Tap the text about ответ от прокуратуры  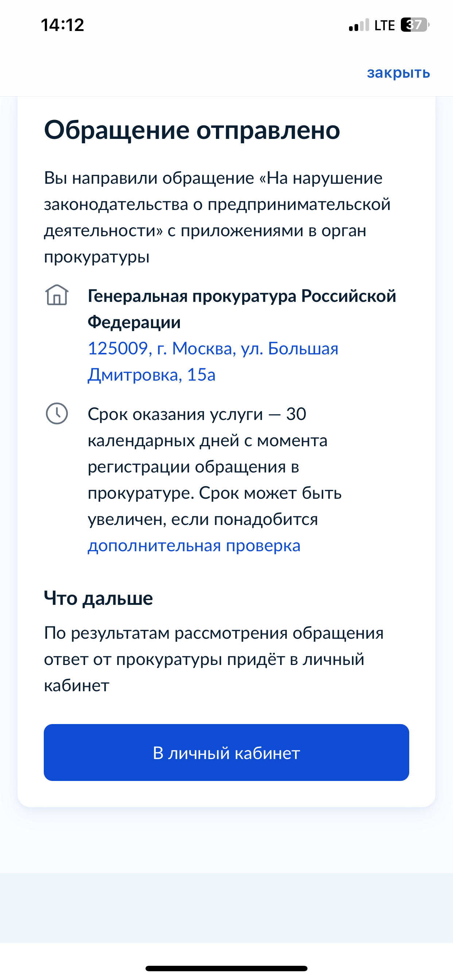(x=214, y=659)
